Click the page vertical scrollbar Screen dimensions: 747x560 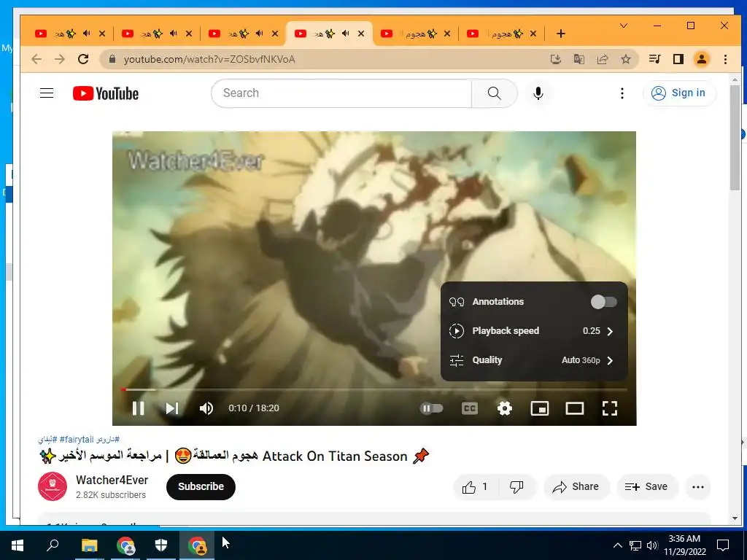coord(735,138)
